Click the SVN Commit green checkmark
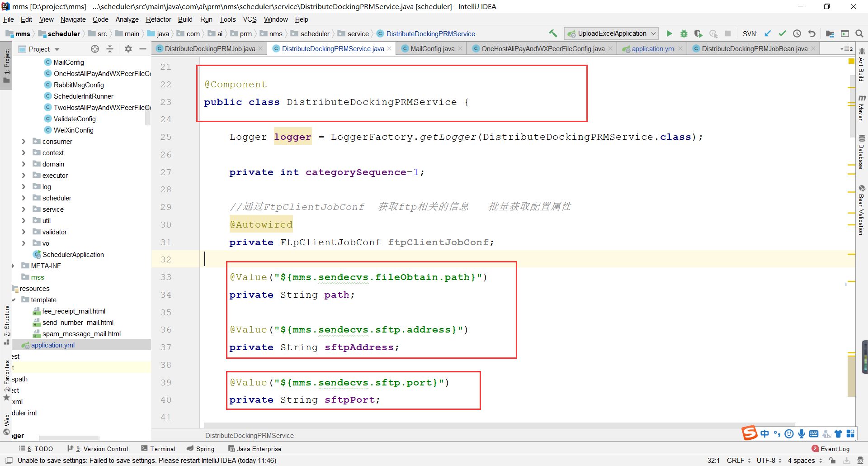868x466 pixels. point(783,33)
